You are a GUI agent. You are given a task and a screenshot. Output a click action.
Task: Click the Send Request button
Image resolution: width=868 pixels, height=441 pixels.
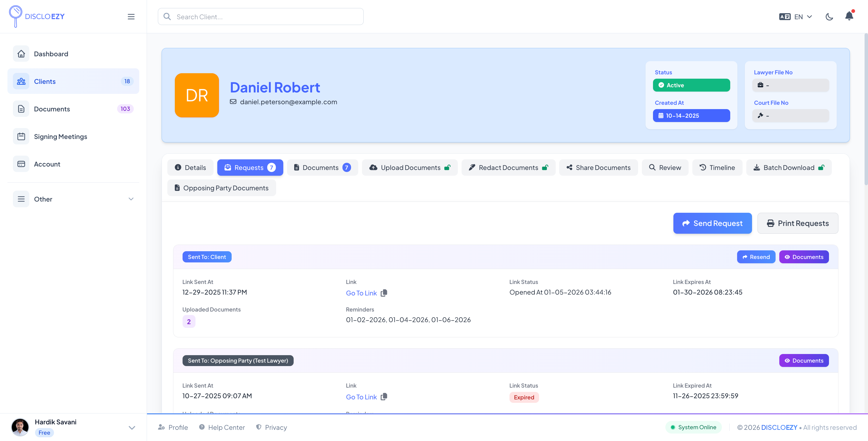click(x=712, y=223)
